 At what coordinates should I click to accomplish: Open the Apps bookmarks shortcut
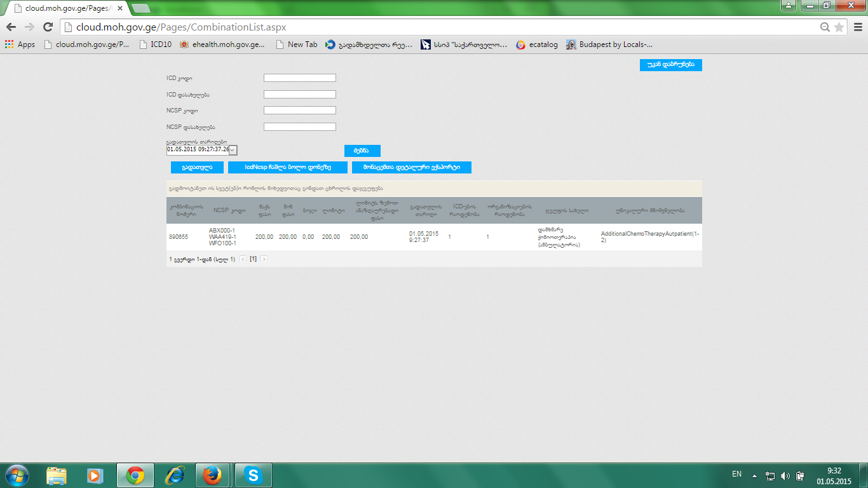coord(20,44)
